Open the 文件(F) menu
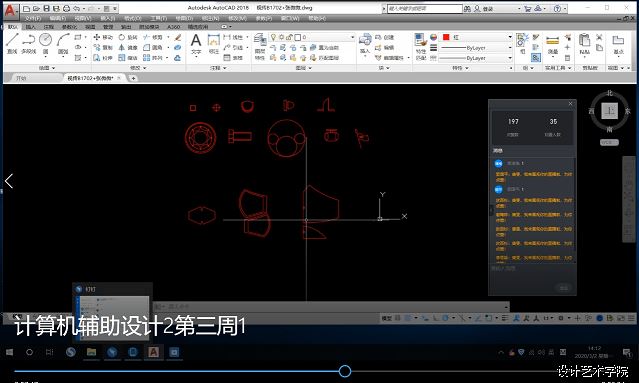639x383 pixels. click(x=33, y=18)
